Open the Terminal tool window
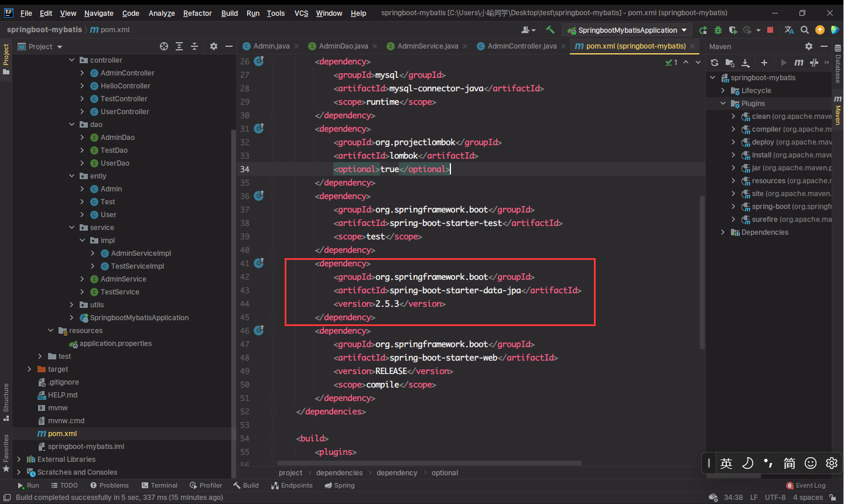Screen dimensions: 844x504 click(159, 485)
